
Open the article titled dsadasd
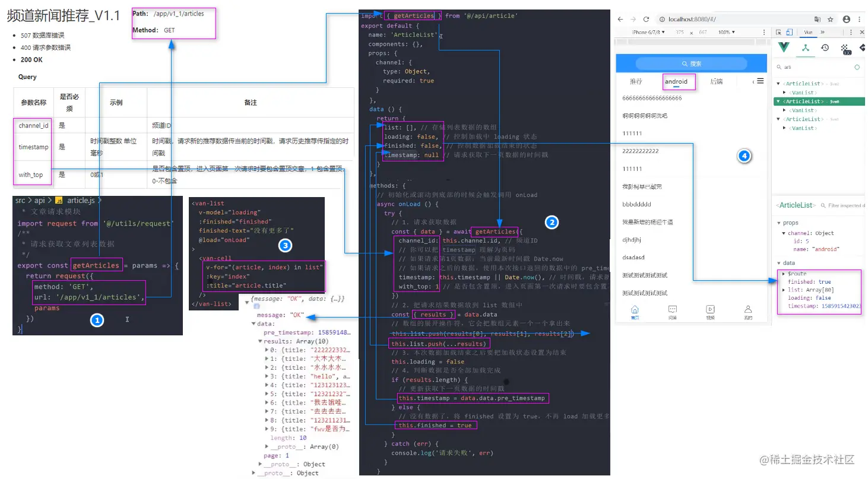point(634,258)
